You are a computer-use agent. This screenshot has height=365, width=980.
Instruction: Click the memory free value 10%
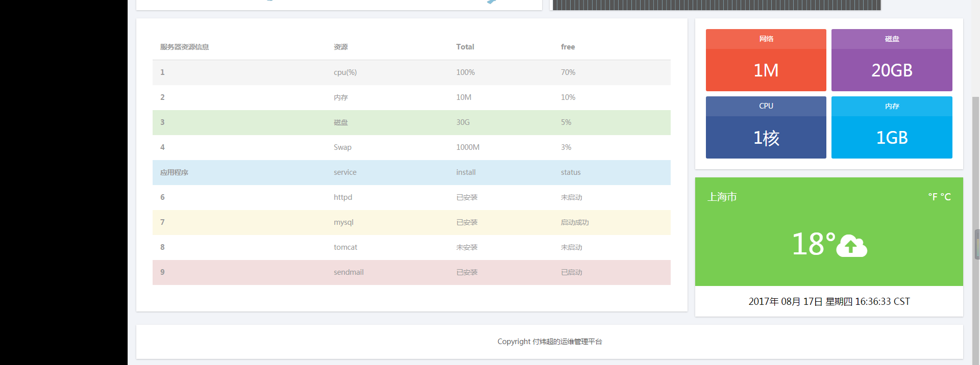pos(568,97)
